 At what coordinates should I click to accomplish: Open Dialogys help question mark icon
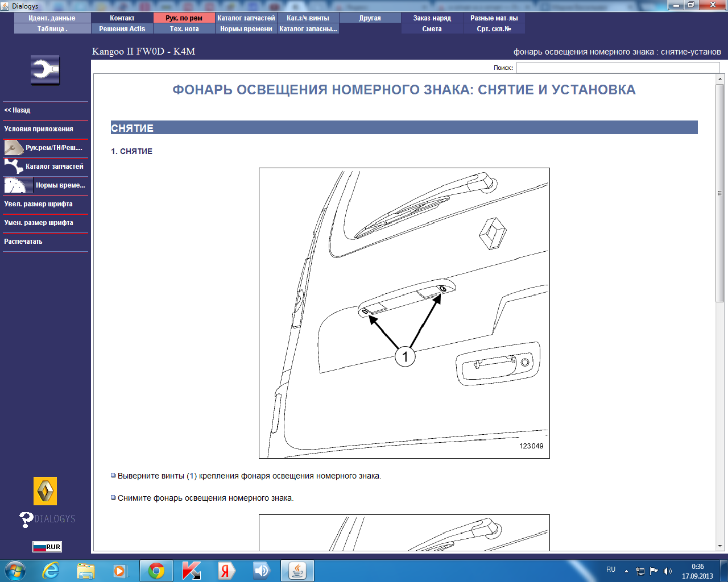26,519
